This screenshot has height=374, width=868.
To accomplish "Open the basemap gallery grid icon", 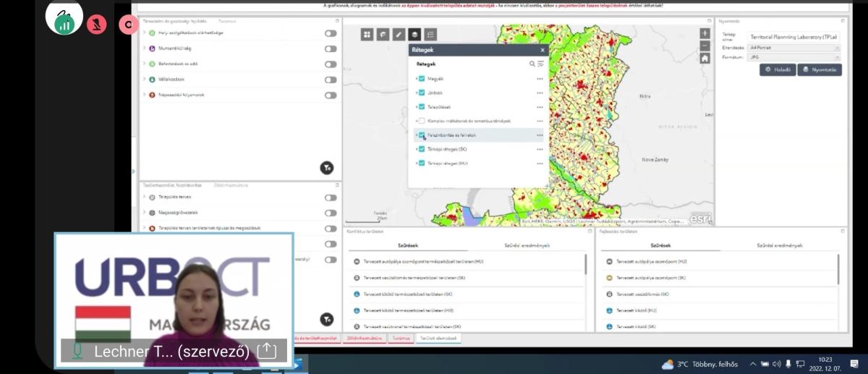I will click(367, 34).
